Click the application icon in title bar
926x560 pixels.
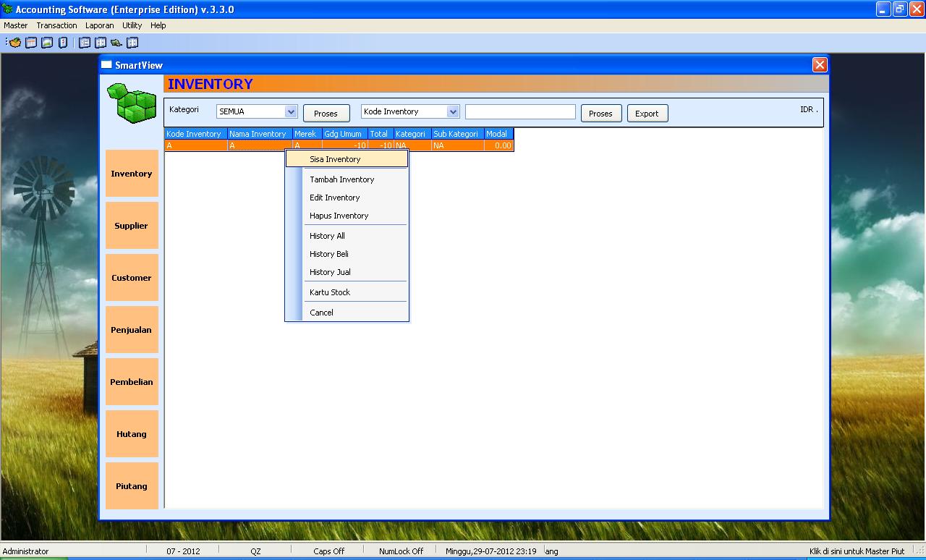coord(7,9)
